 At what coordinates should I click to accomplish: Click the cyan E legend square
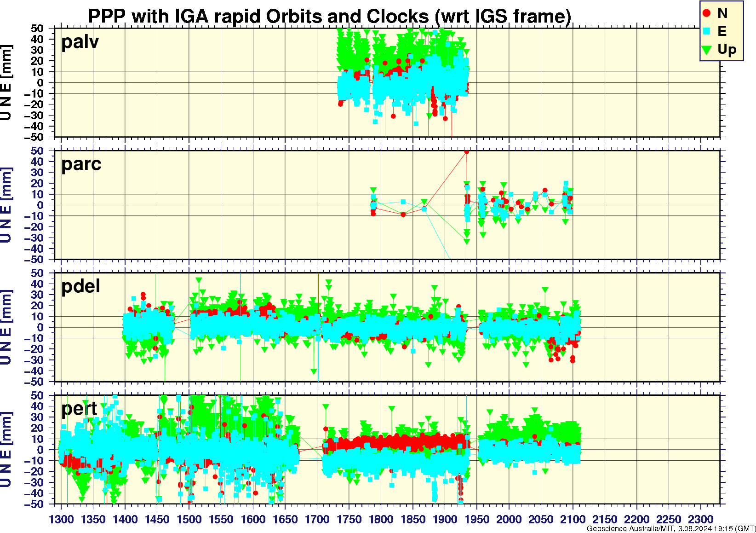[x=707, y=31]
